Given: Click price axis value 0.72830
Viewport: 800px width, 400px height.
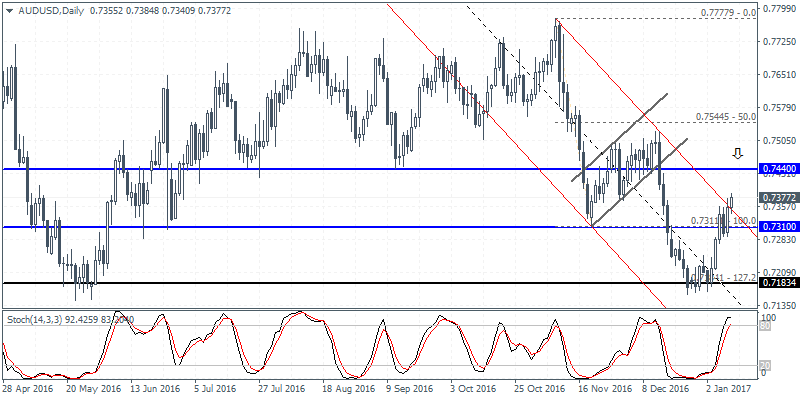Looking at the screenshot, I should [x=779, y=239].
